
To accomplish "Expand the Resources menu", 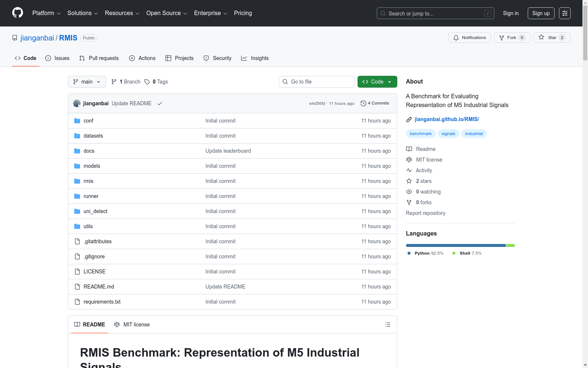I will pos(122,13).
